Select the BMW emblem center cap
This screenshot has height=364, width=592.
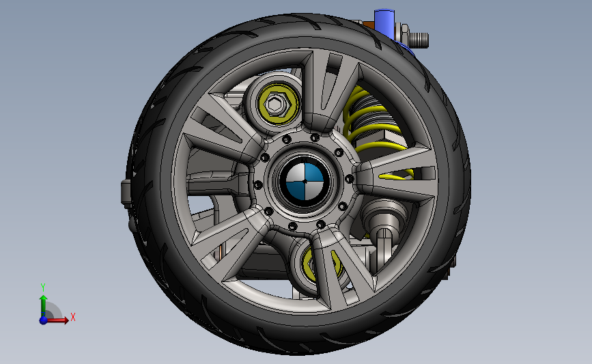click(305, 181)
